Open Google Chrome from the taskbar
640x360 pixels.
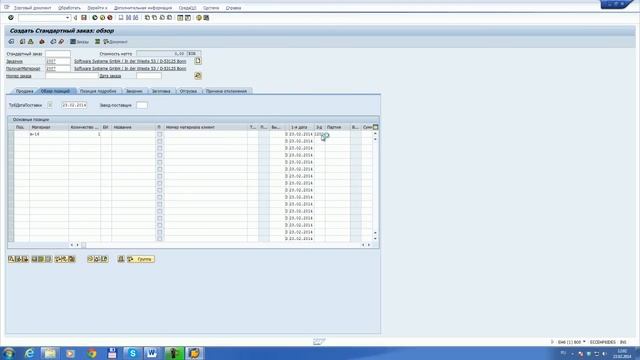click(91, 353)
